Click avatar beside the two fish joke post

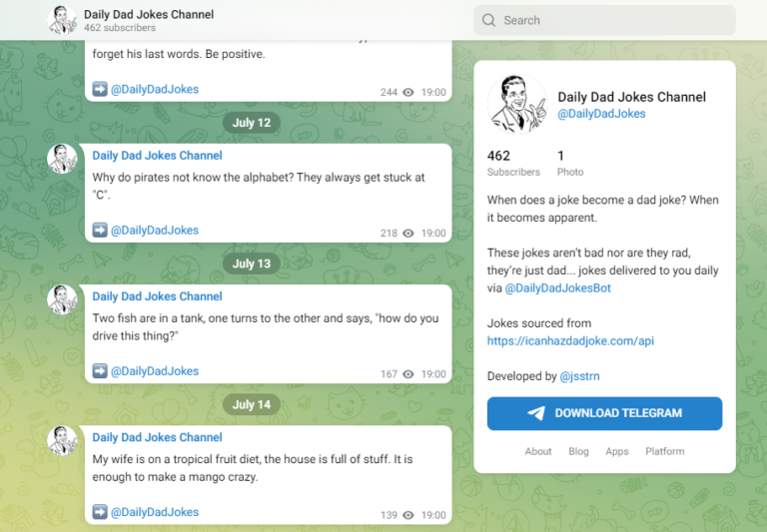pyautogui.click(x=62, y=299)
